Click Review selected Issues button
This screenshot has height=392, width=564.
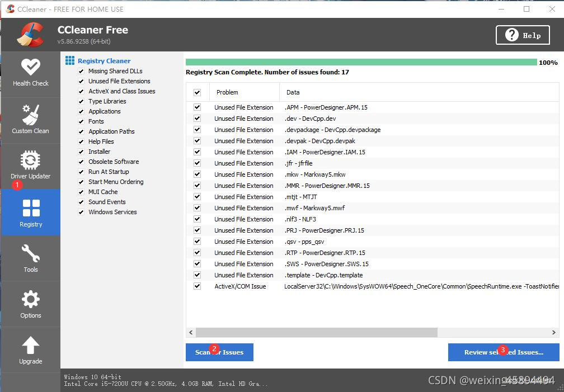click(504, 352)
